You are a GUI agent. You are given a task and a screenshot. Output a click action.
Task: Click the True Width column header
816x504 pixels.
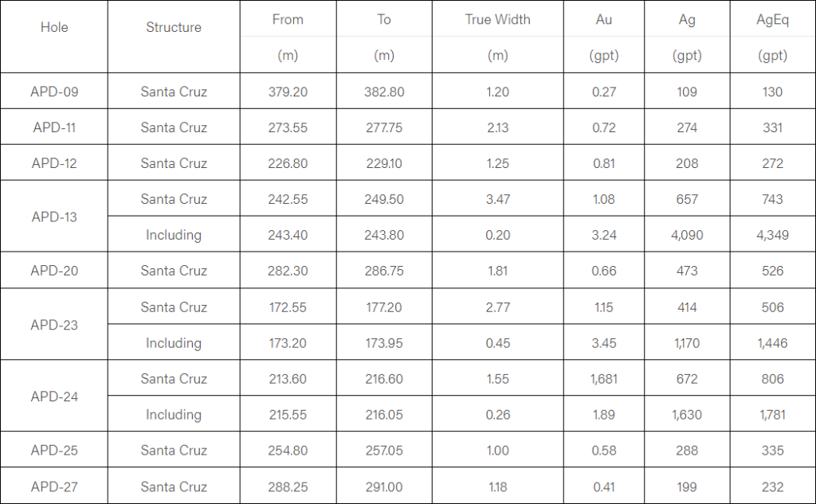pos(497,19)
